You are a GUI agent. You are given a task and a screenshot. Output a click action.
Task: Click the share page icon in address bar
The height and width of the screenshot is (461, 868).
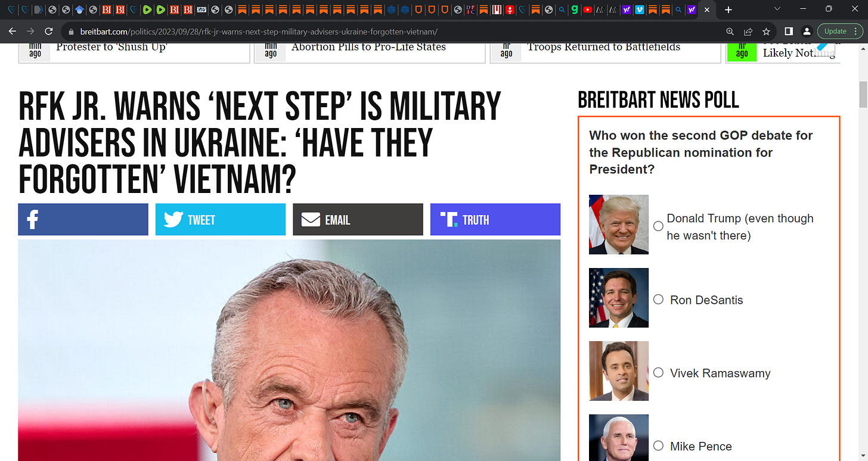(748, 32)
